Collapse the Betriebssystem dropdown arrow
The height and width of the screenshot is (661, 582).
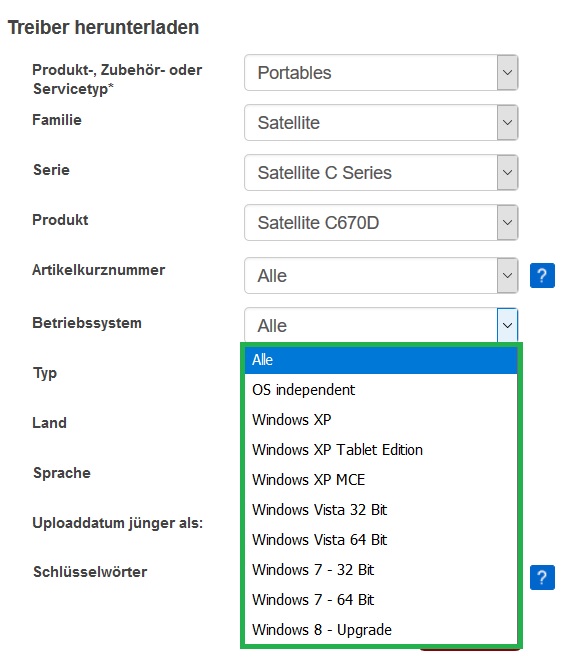[507, 325]
